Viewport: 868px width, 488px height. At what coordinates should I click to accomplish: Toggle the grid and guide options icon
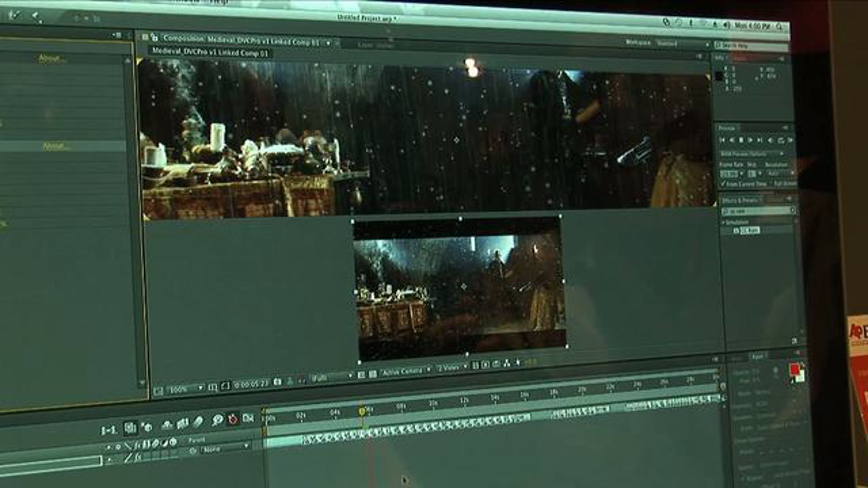[213, 388]
